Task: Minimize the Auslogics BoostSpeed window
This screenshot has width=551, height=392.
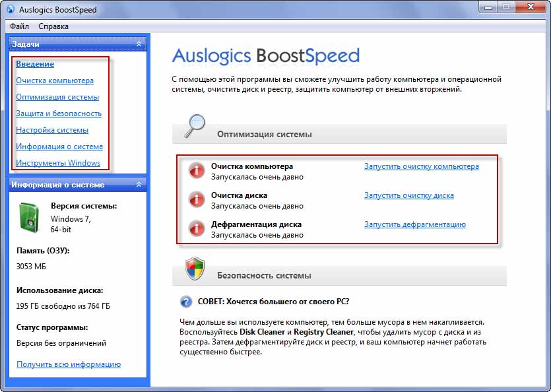Action: click(488, 7)
